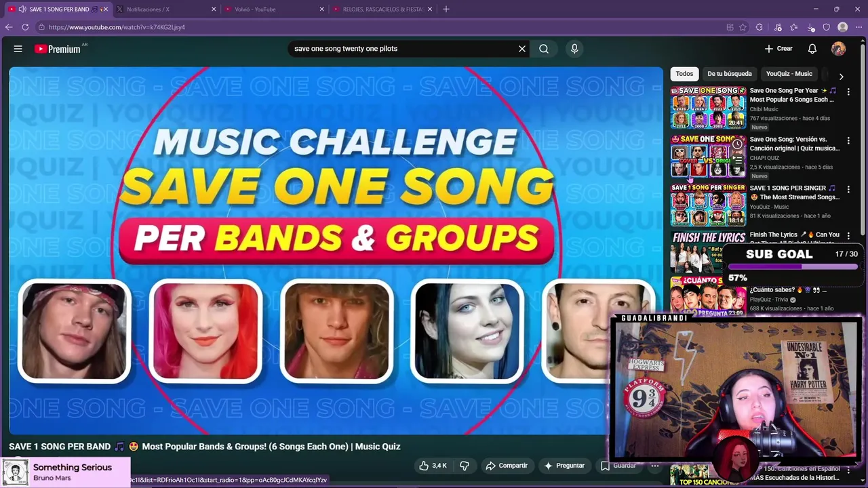Close the Volvió - YouTube tab

322,9
